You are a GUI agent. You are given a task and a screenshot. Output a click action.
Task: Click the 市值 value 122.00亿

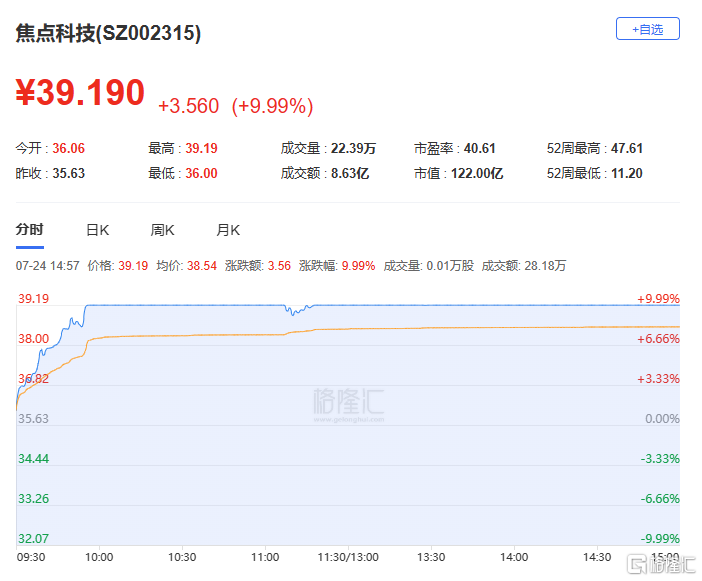coord(477,173)
